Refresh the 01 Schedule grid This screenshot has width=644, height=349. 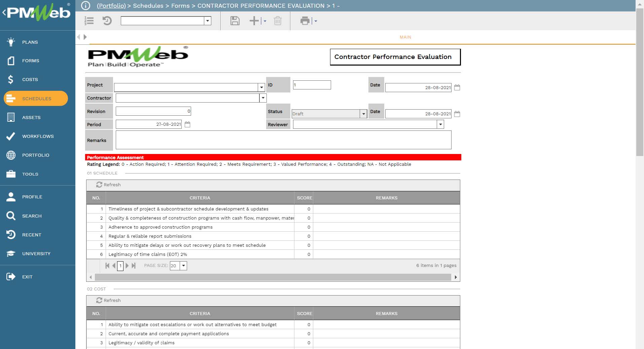108,185
